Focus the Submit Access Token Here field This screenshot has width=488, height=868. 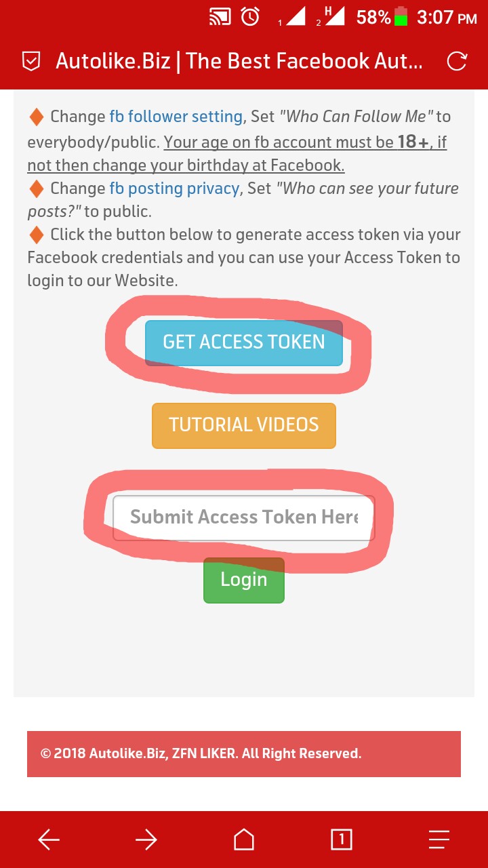(x=244, y=518)
